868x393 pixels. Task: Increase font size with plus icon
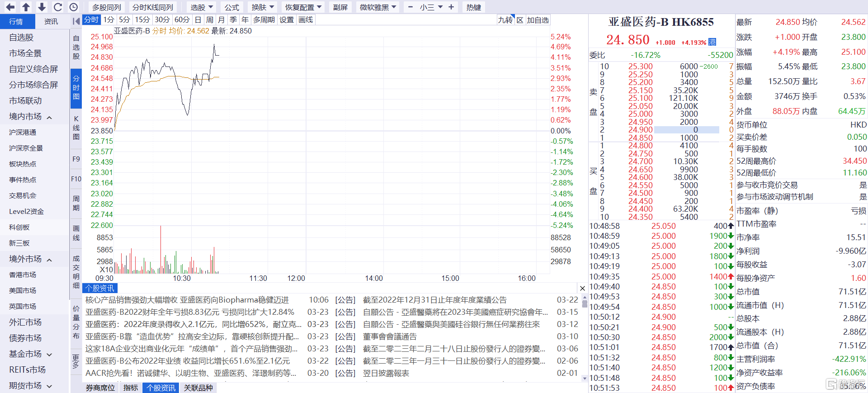[x=451, y=7]
